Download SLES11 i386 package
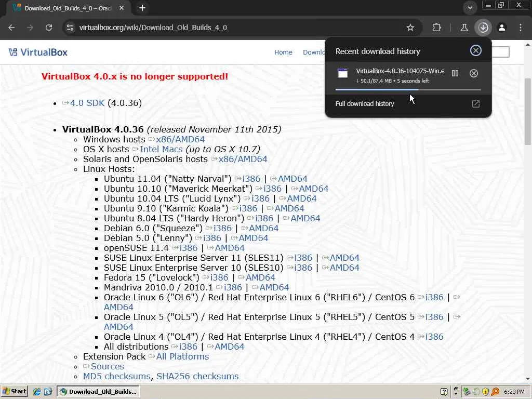 coord(303,258)
